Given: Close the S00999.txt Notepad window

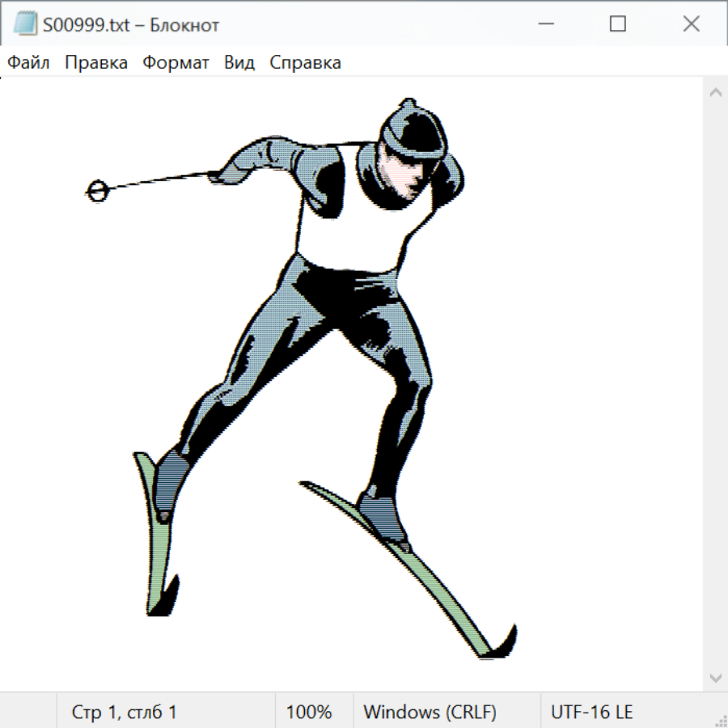Looking at the screenshot, I should tap(691, 24).
